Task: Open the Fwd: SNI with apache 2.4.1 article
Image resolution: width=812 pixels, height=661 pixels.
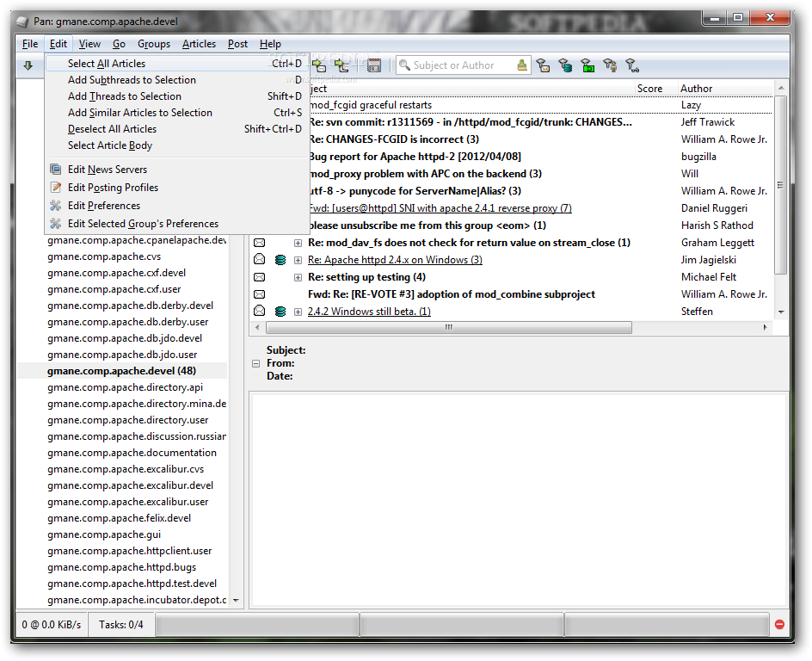Action: pos(440,208)
